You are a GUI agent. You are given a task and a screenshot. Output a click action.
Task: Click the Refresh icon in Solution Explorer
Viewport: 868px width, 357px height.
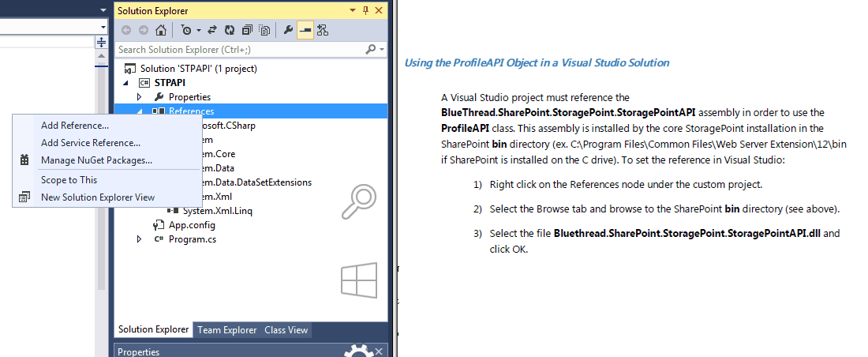pyautogui.click(x=230, y=30)
